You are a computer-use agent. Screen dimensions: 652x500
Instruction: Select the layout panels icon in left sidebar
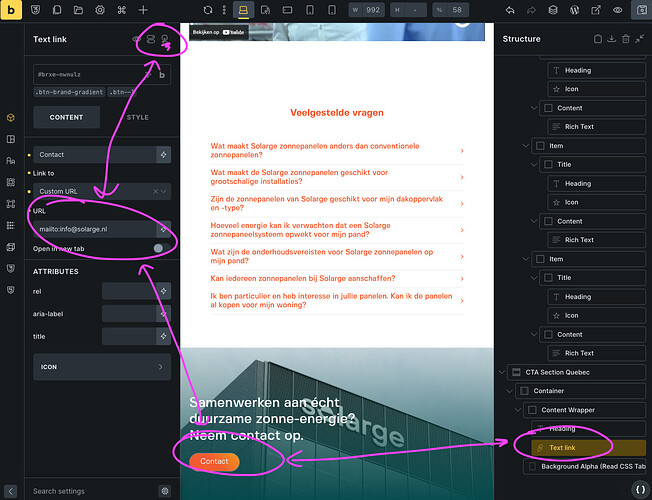click(x=11, y=139)
